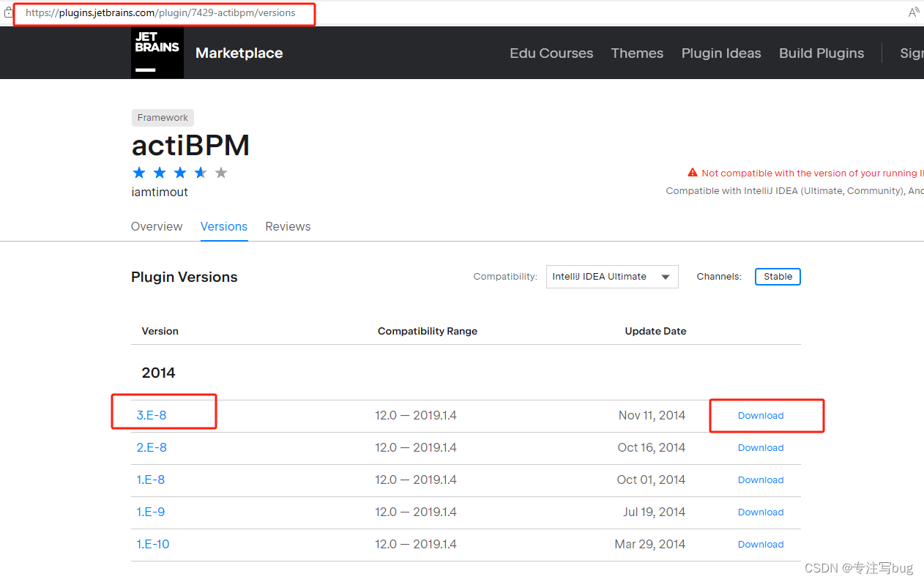Screen dimensions: 924x582
Task: Download version 3.E-8
Action: tap(761, 415)
